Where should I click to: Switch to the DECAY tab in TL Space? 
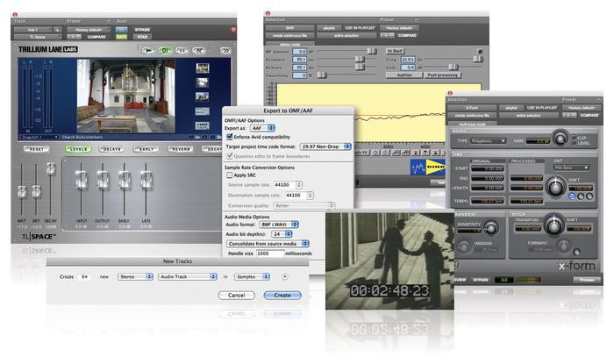point(212,149)
